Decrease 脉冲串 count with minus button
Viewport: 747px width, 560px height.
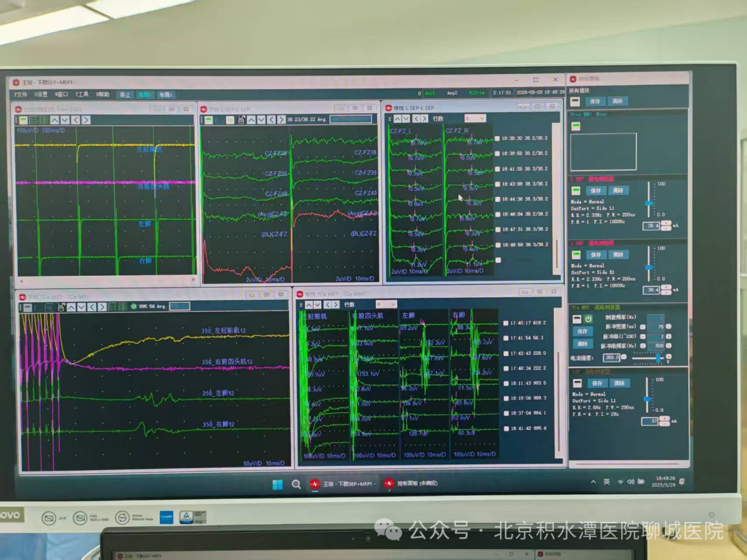pos(643,336)
